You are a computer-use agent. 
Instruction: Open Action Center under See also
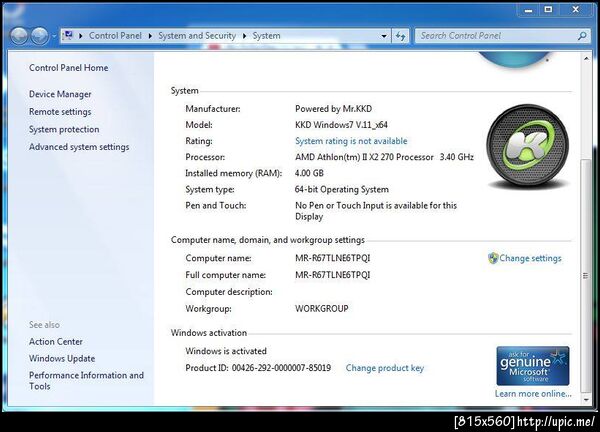coord(56,342)
